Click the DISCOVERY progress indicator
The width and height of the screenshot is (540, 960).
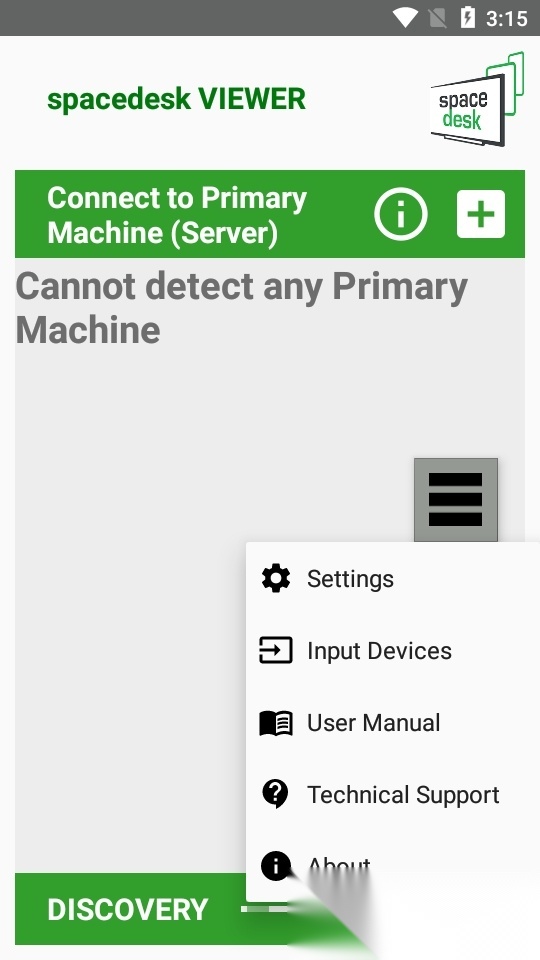(263, 909)
